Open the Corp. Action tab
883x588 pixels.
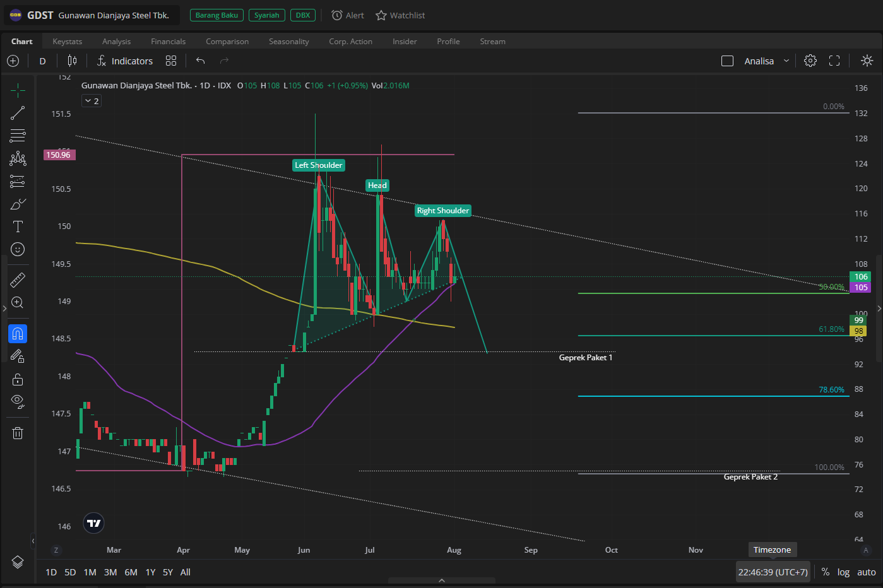tap(351, 42)
